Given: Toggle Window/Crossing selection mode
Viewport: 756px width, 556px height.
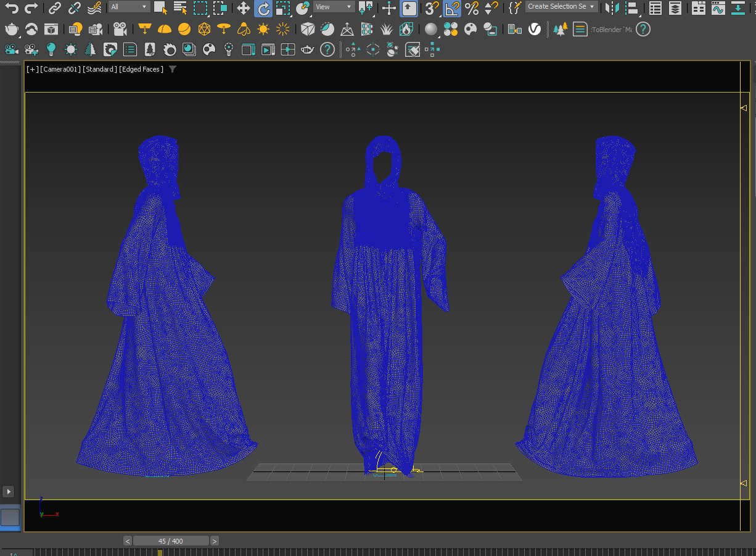Looking at the screenshot, I should point(220,8).
